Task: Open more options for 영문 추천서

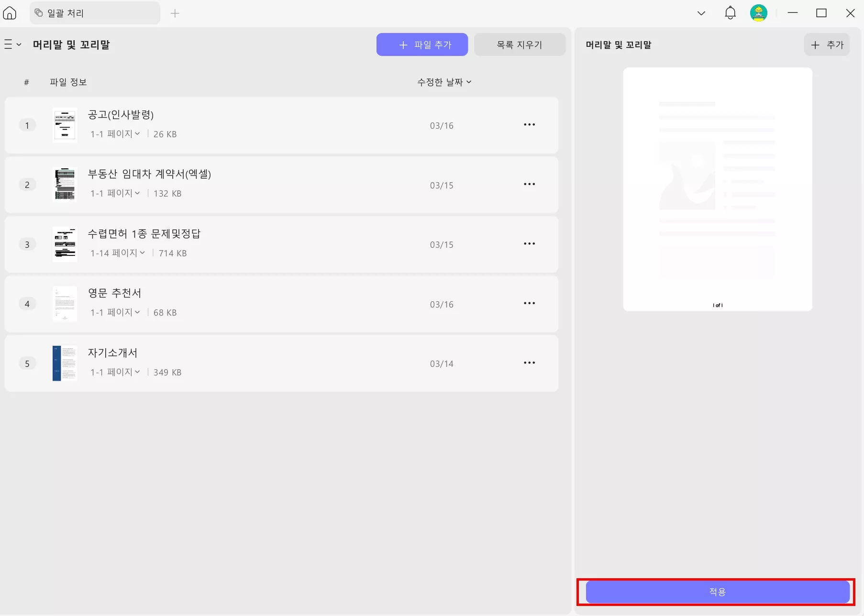Action: click(x=530, y=303)
